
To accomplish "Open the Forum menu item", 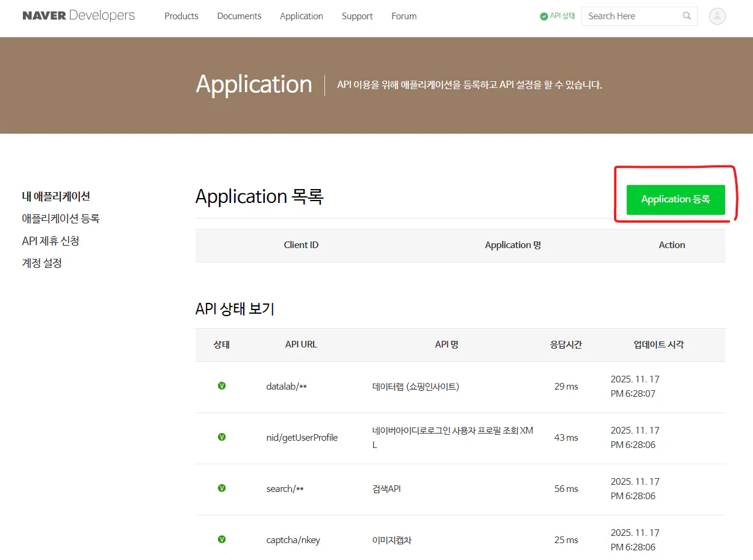I will [x=404, y=16].
